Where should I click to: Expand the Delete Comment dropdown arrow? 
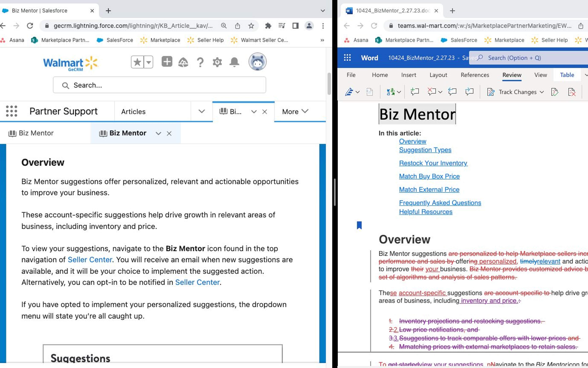pos(440,92)
